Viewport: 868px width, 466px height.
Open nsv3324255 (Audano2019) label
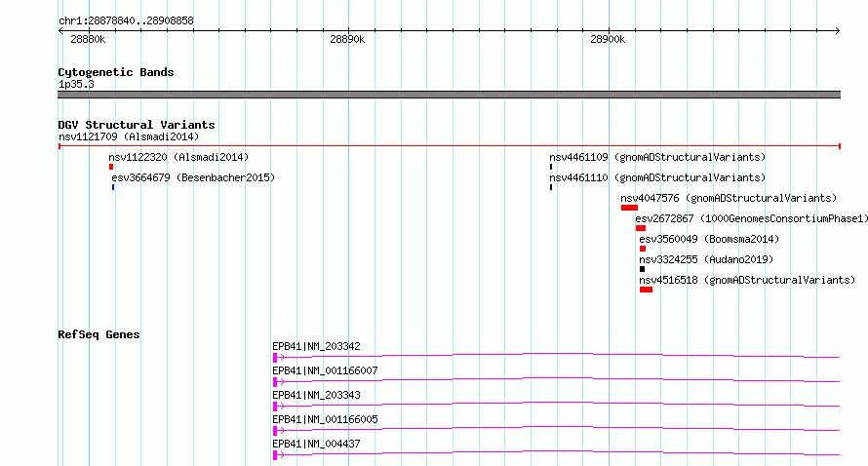706,259
